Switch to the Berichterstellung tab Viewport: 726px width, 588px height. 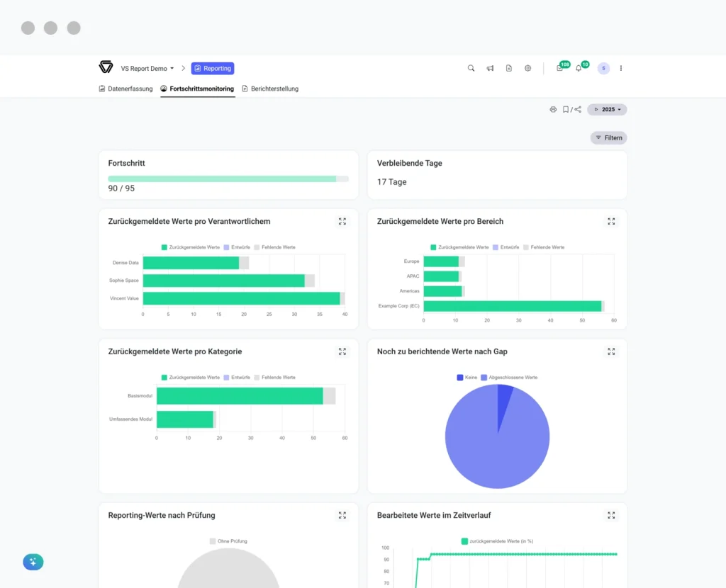click(x=270, y=89)
